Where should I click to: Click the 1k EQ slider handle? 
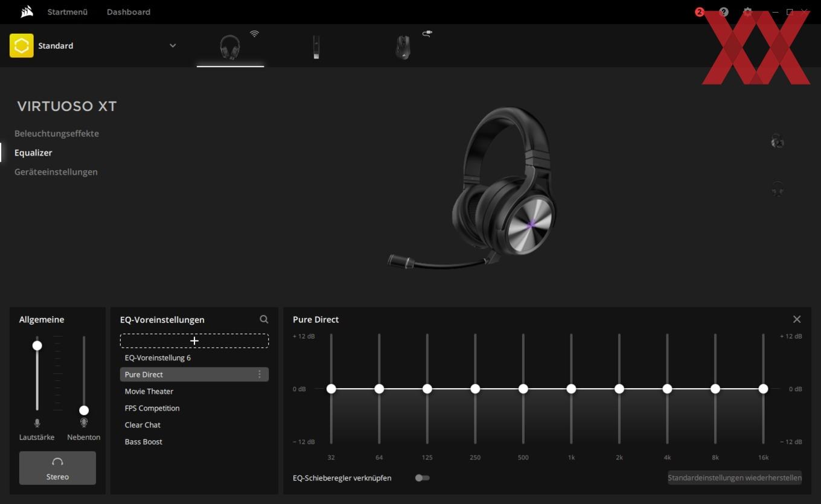(x=571, y=389)
